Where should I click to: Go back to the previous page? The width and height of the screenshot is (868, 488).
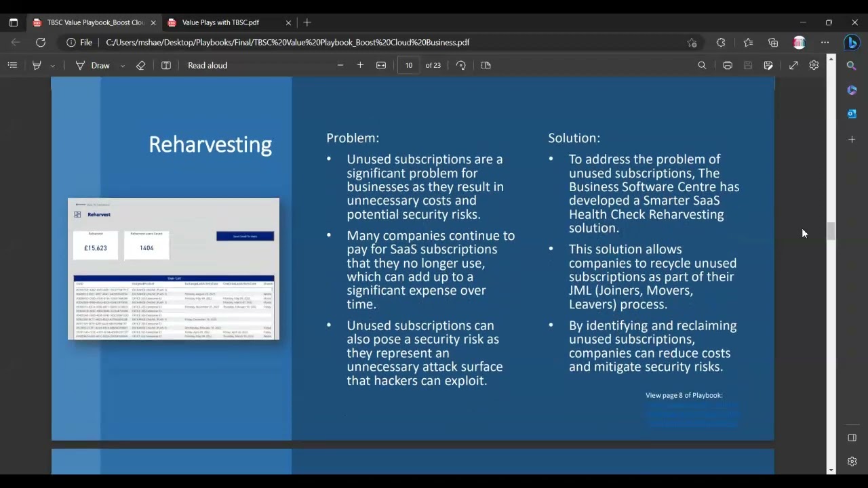point(16,42)
